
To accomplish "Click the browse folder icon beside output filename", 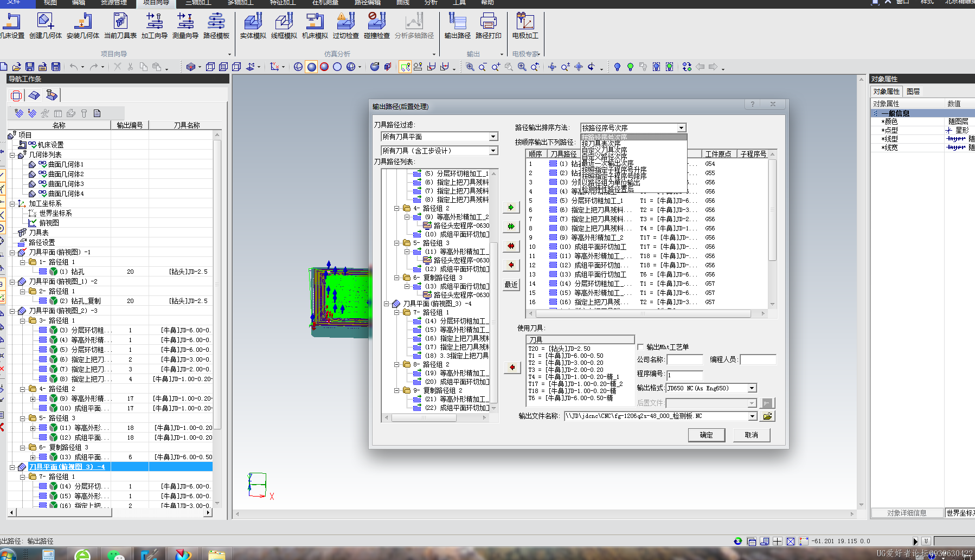I will (767, 416).
